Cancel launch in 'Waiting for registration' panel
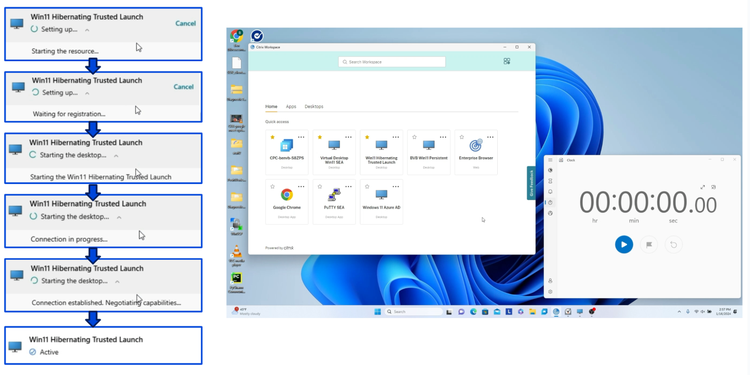Viewport: 750px width, 375px height. [184, 87]
